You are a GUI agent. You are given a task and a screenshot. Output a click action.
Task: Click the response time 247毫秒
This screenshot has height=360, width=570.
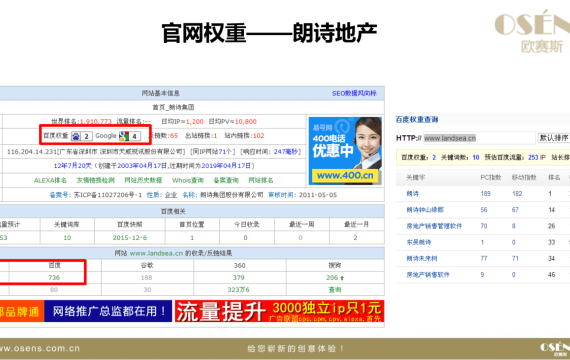(x=286, y=152)
